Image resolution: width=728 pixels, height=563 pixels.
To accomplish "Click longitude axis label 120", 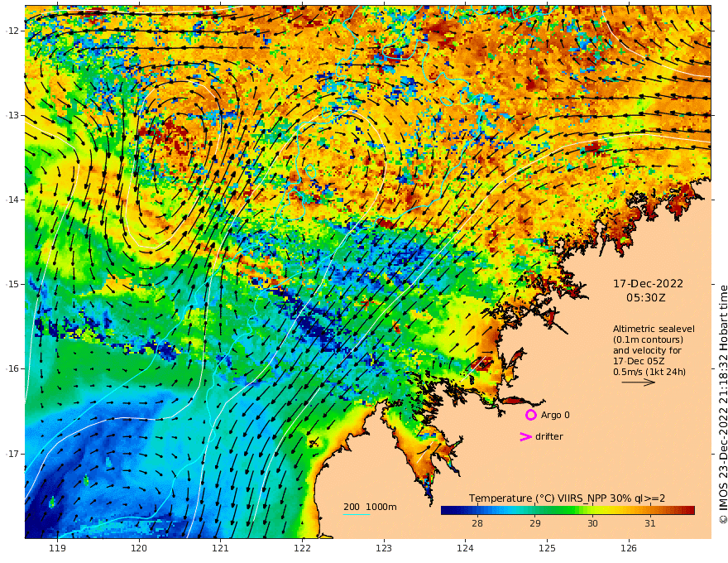I will coord(139,548).
